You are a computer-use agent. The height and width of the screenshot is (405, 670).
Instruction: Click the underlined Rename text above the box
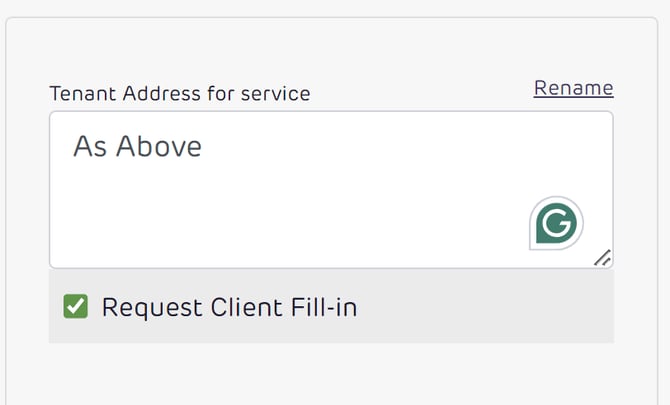573,88
